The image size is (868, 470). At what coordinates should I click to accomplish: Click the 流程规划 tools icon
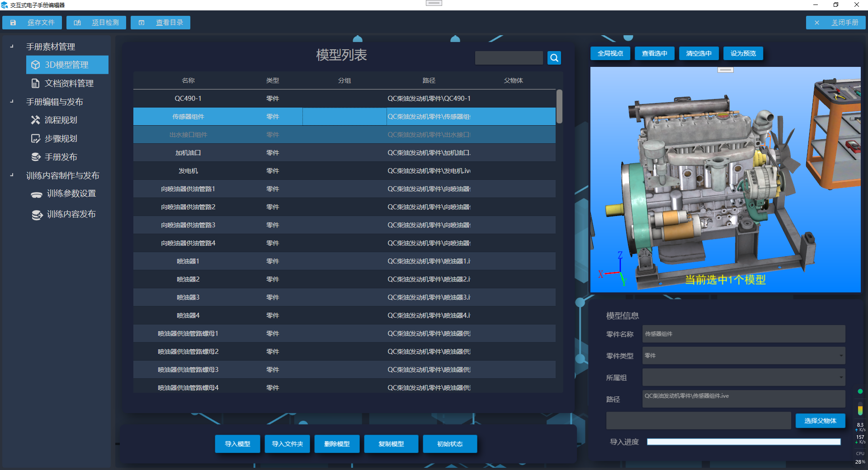[x=35, y=120]
